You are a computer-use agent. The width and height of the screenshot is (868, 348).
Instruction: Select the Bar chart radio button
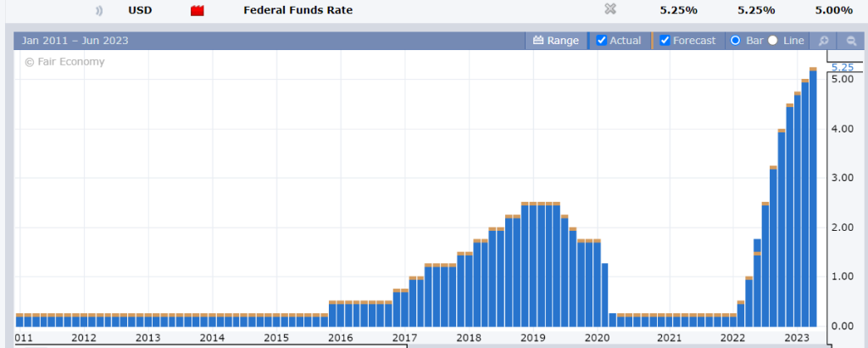click(x=736, y=41)
